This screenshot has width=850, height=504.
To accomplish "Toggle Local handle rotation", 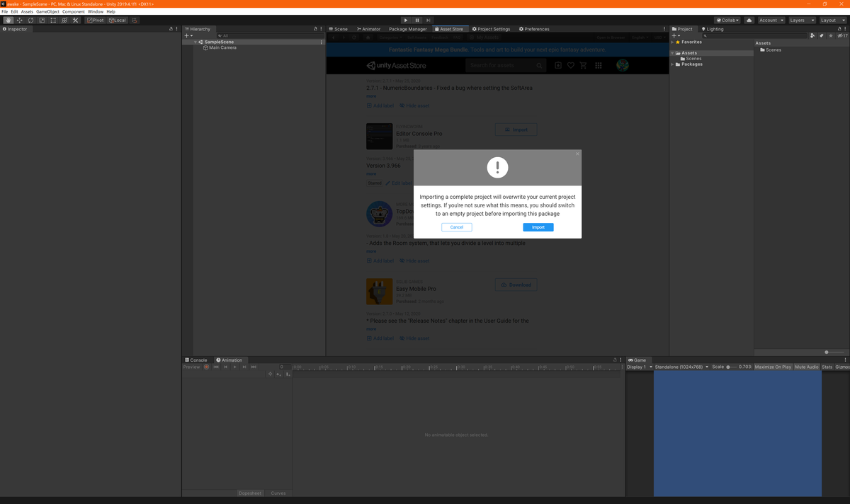I will coord(118,21).
